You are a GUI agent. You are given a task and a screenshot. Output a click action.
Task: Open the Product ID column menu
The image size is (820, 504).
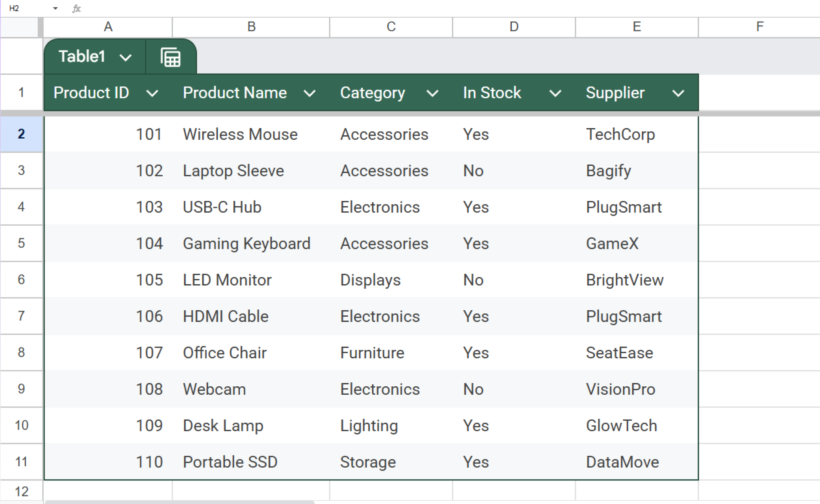tap(153, 93)
